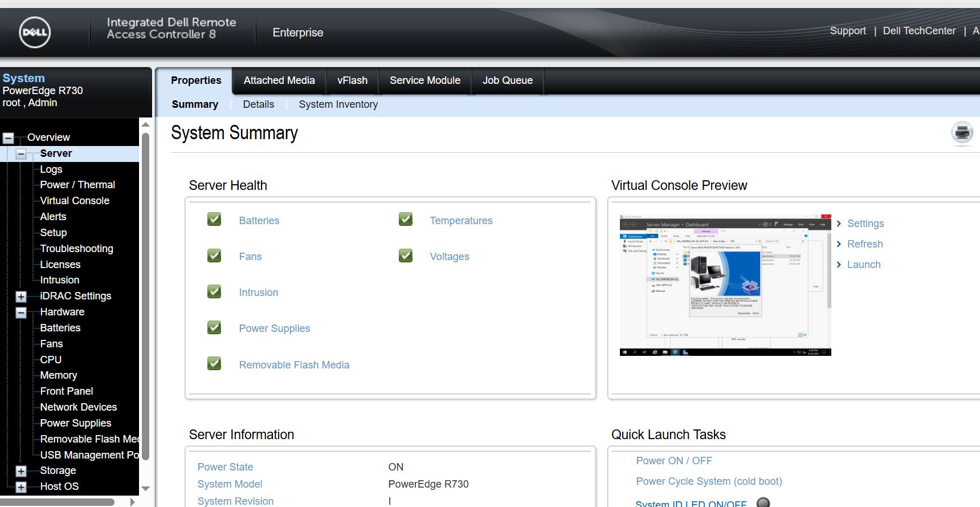The width and height of the screenshot is (980, 507).
Task: Expand the Host OS tree node
Action: pyautogui.click(x=21, y=487)
